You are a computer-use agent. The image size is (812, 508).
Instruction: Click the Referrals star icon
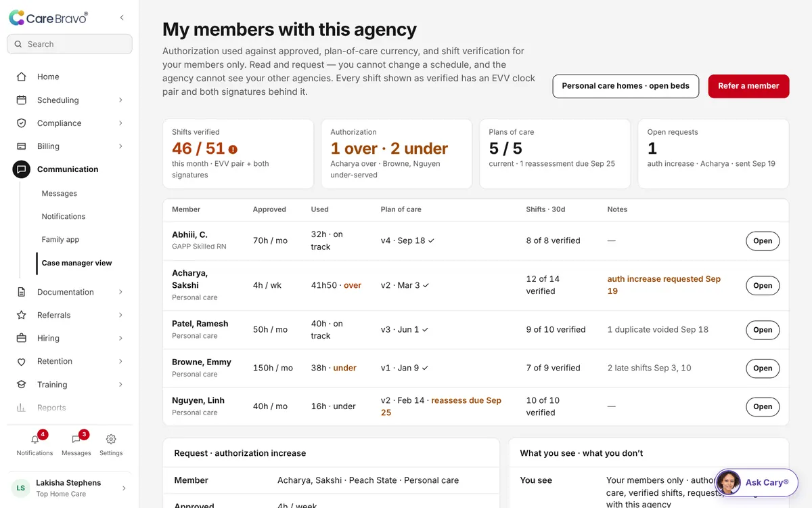coord(22,315)
